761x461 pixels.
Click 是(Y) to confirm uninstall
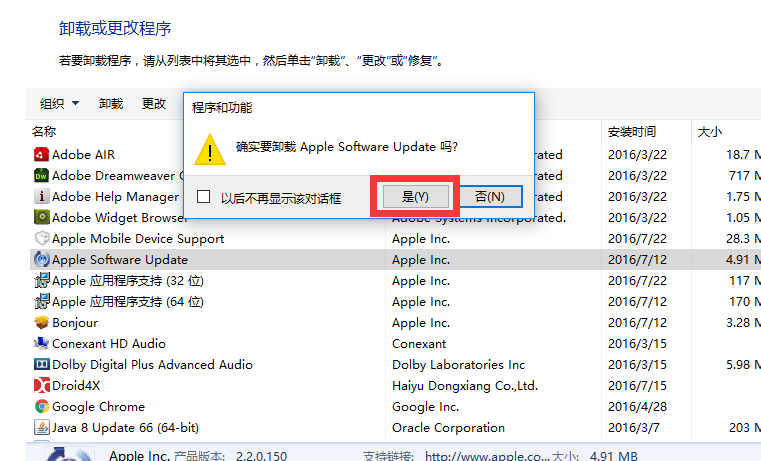coord(415,197)
